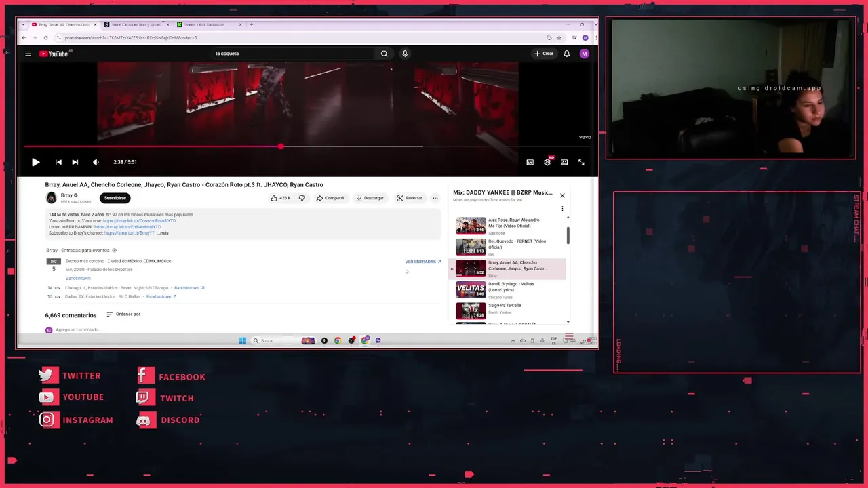Open Bandsintown link for Chicago event
This screenshot has width=868, height=488.
[x=189, y=288]
